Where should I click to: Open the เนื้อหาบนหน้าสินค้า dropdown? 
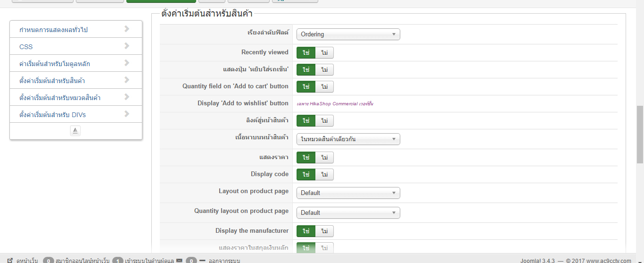[x=348, y=139]
